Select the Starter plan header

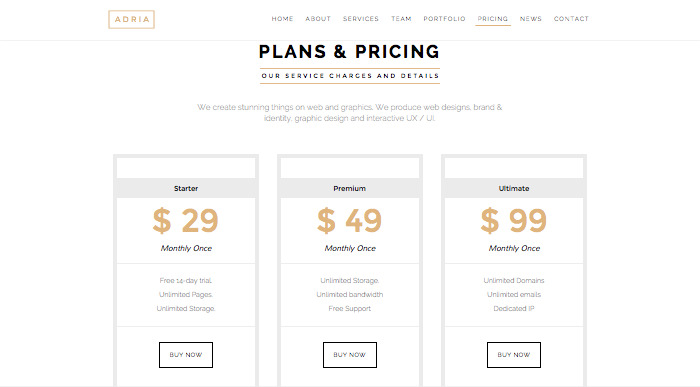[186, 188]
